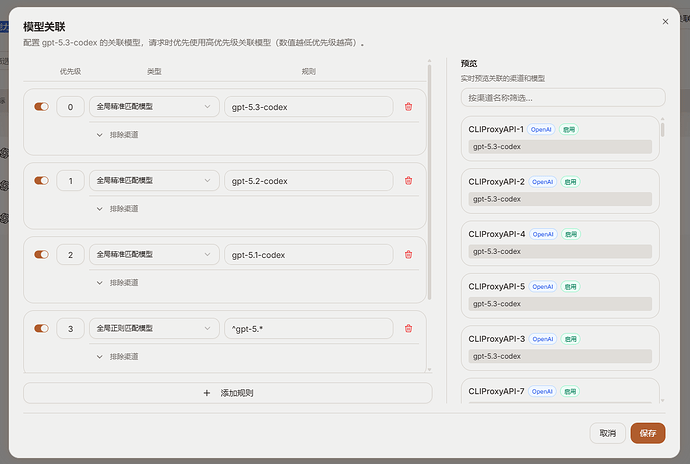Select the CLIProxyAPI-5 channel name
The width and height of the screenshot is (690, 464).
497,287
